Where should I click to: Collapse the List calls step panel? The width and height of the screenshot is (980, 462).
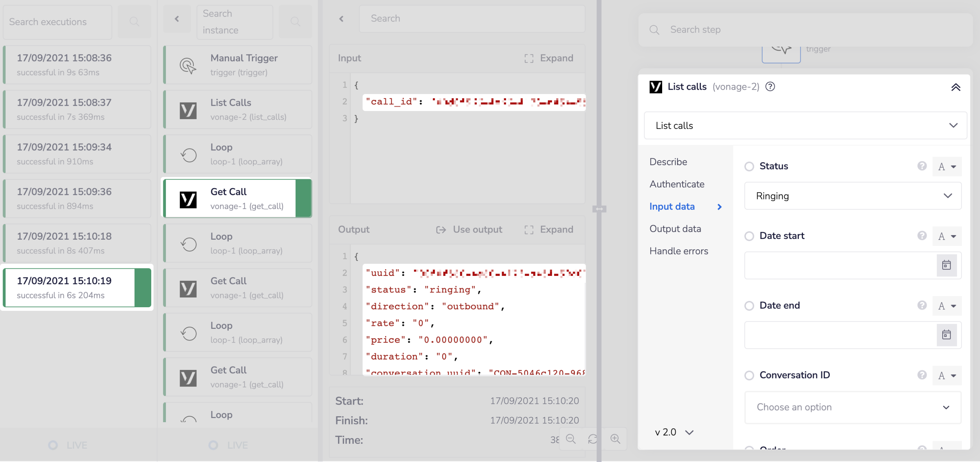pos(955,88)
